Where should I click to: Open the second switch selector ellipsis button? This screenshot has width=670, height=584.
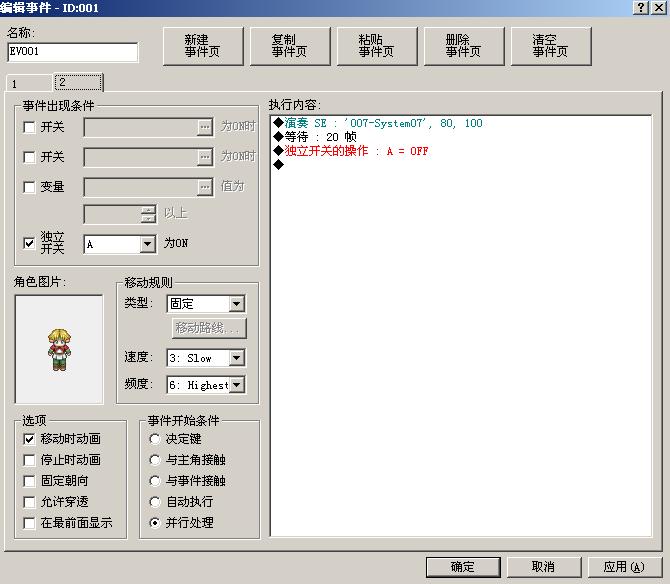coord(205,157)
